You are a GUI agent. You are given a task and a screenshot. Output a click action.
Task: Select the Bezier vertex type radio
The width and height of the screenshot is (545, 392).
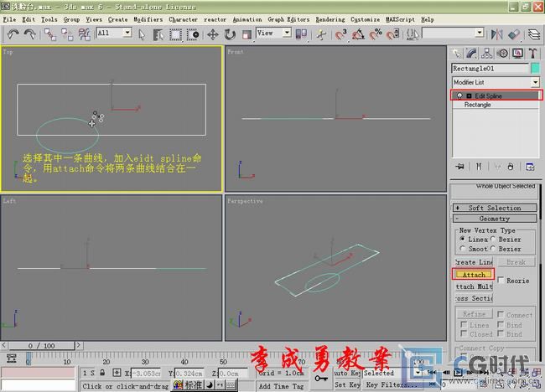click(x=492, y=239)
